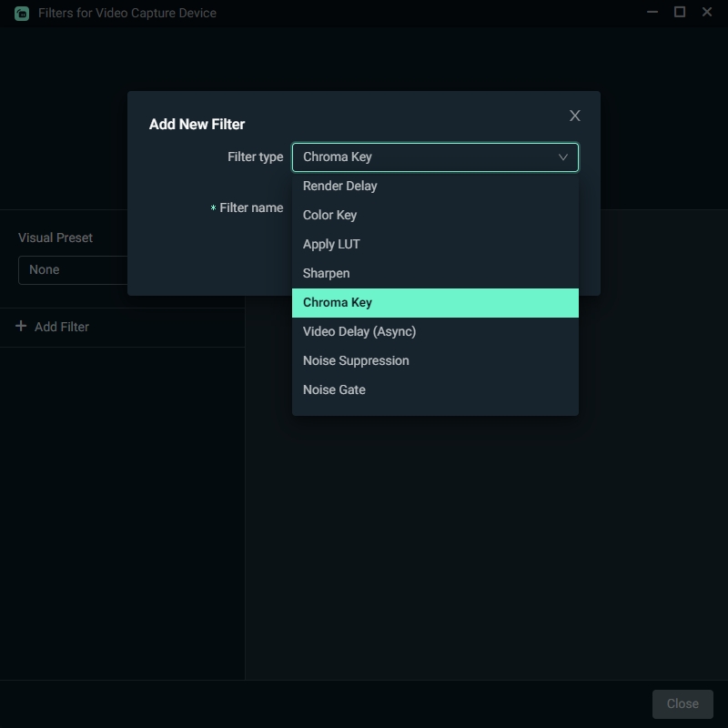Click the Filter type dropdown chevron arrow
The width and height of the screenshot is (728, 728).
tap(562, 157)
